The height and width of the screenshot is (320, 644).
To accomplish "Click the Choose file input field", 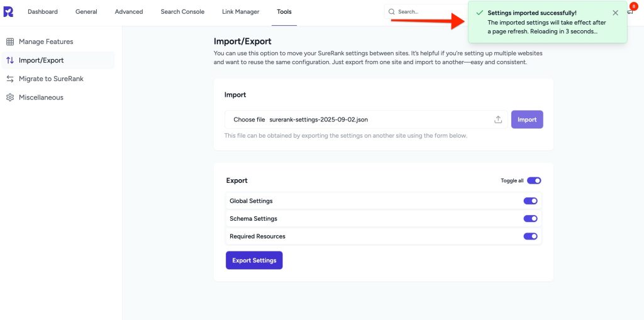I will [x=366, y=119].
